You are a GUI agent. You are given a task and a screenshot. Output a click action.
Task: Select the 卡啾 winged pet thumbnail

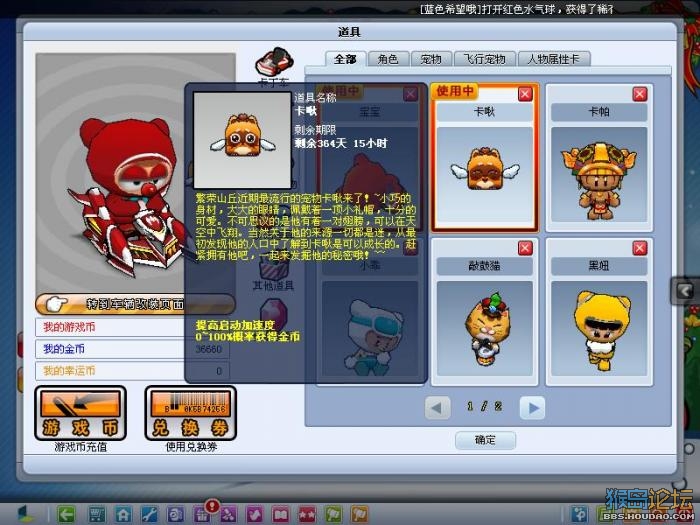point(484,174)
